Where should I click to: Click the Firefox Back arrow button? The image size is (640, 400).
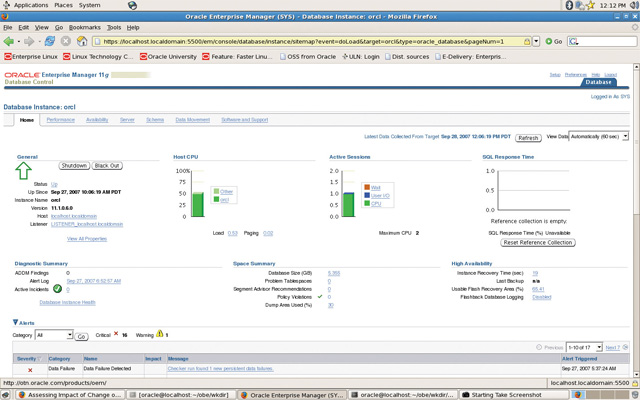point(9,41)
